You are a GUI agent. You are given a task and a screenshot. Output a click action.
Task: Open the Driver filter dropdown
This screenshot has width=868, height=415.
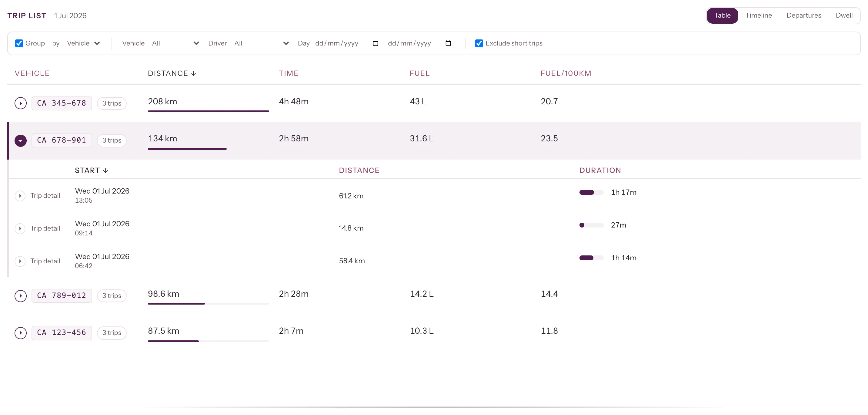[262, 43]
